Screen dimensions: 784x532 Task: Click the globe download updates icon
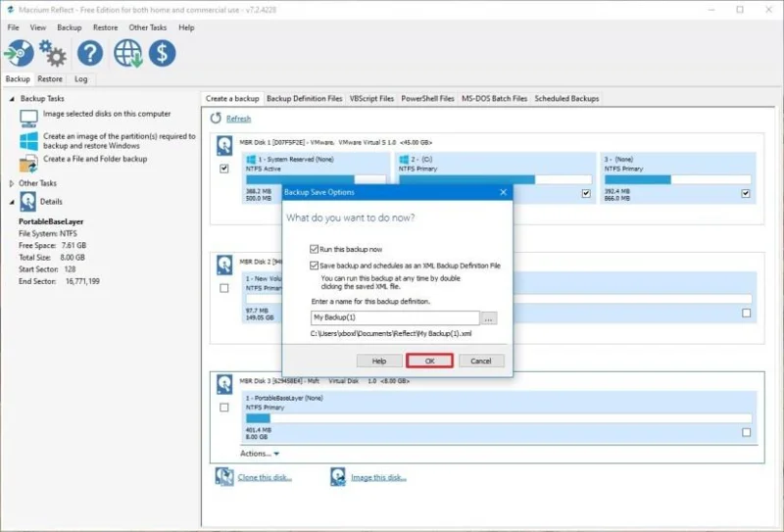click(128, 53)
